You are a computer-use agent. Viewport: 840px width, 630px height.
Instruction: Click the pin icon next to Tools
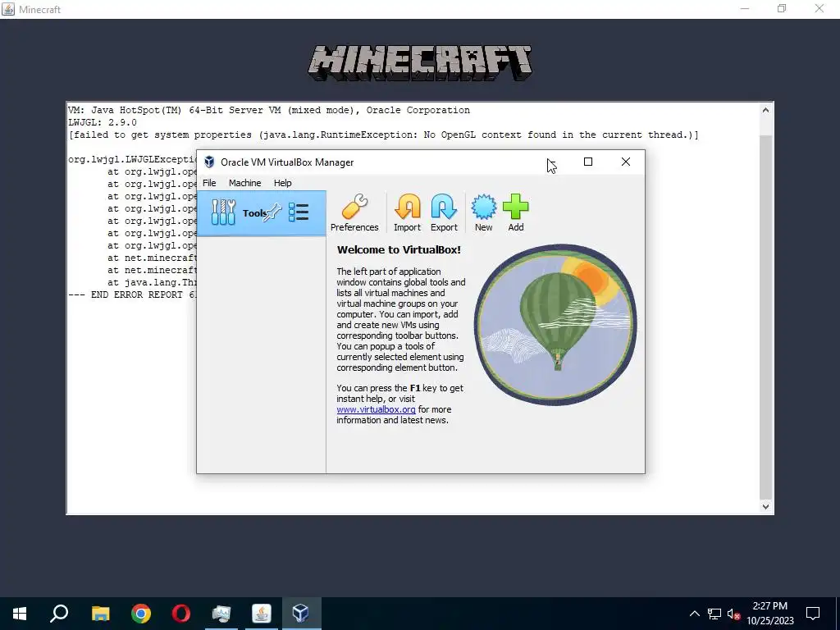coord(272,212)
